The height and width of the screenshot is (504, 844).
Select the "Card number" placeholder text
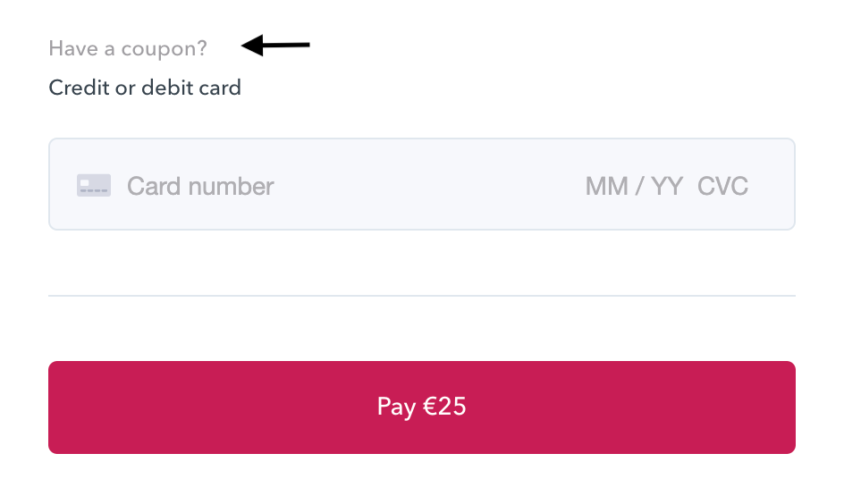(200, 186)
